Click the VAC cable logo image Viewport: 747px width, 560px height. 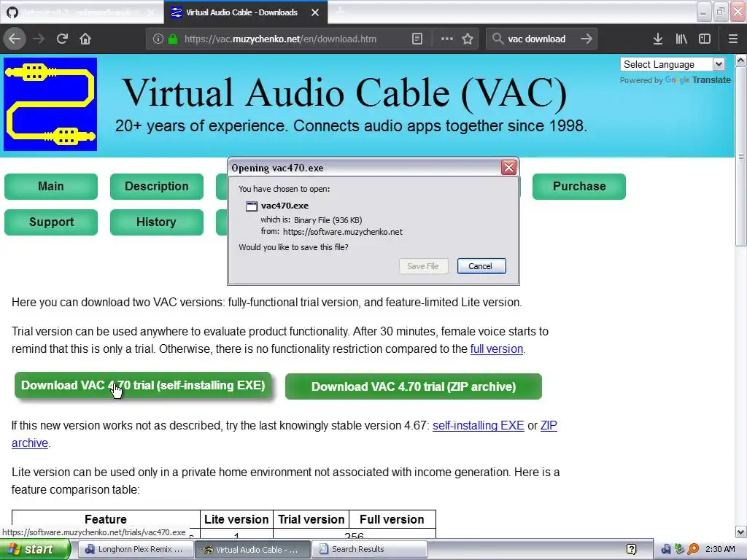(x=50, y=104)
